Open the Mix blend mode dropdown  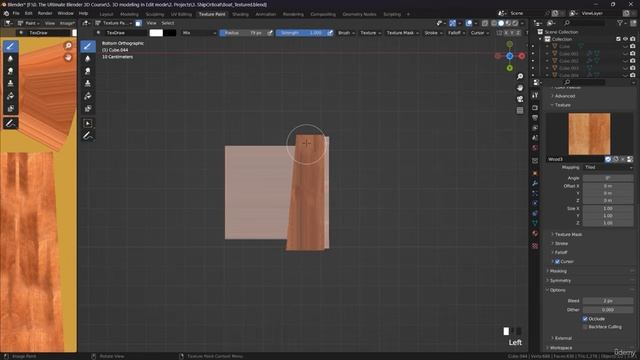[199, 33]
